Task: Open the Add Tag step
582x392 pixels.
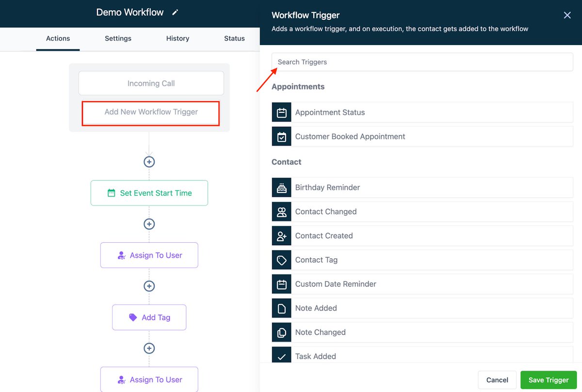Action: 149,317
